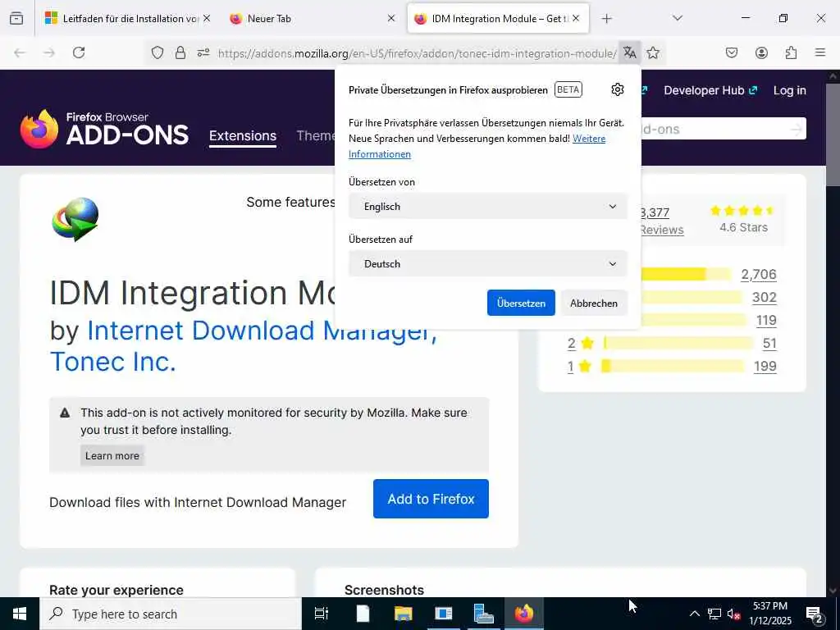Open Task View on the taskbar
The image size is (840, 630).
[322, 614]
